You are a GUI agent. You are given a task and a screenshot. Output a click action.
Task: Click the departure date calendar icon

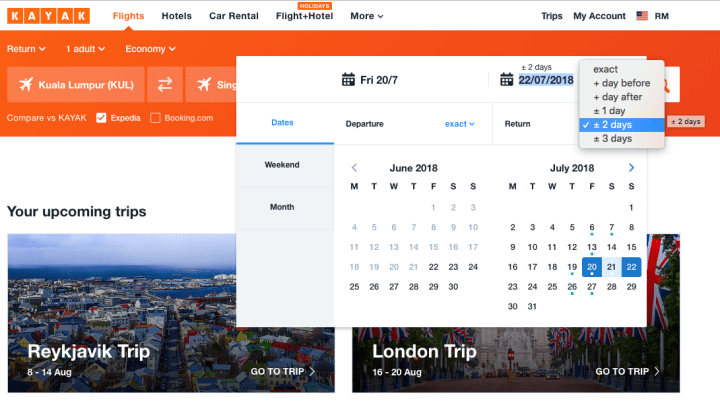point(348,80)
